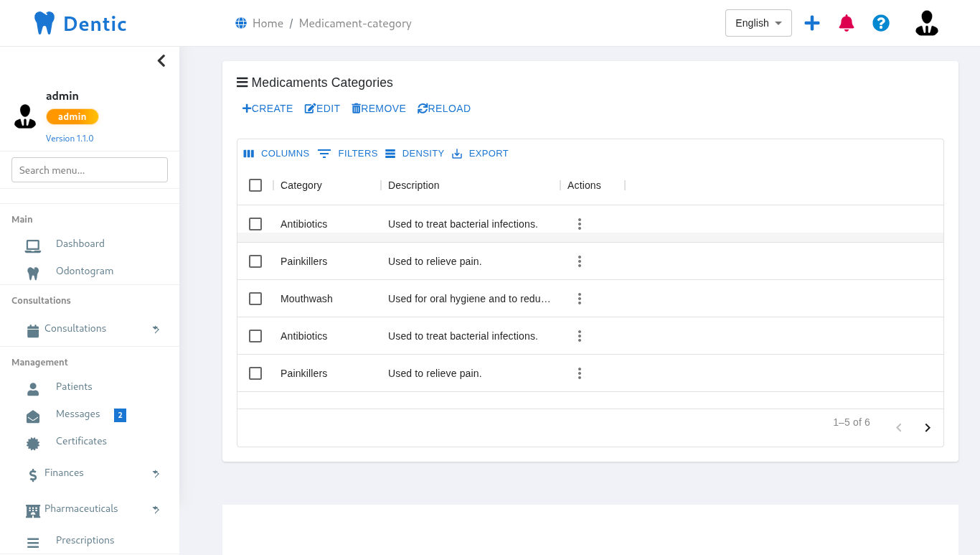The height and width of the screenshot is (555, 980).
Task: Open the user profile avatar in header
Action: (x=926, y=23)
